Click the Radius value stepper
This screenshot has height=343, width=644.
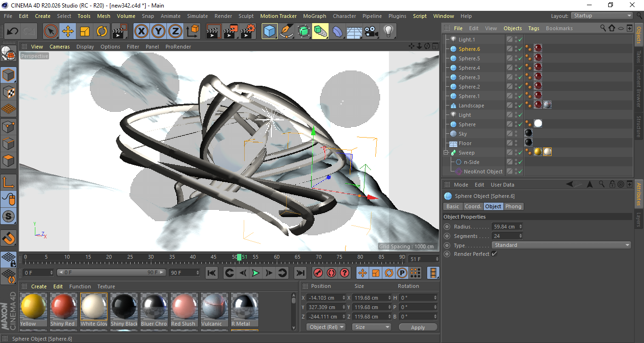[520, 227]
